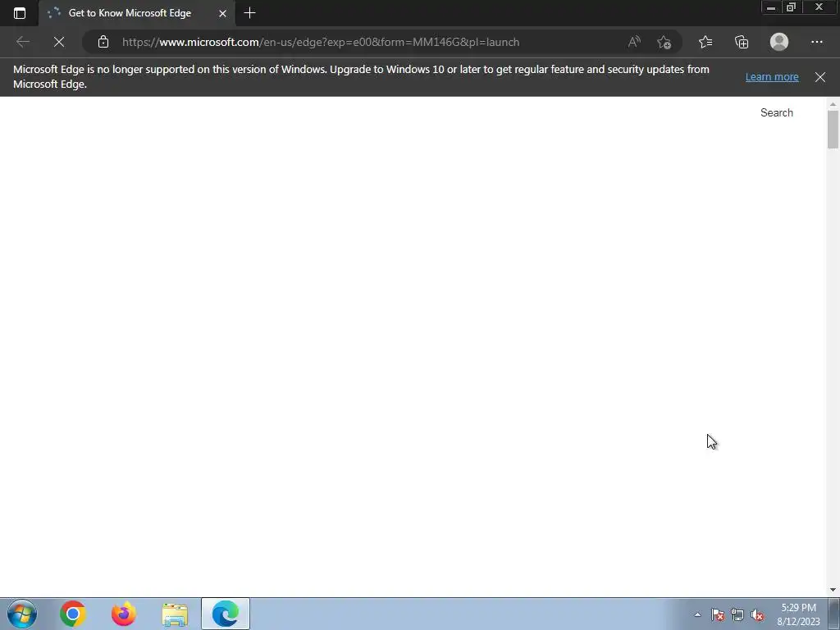Open the tab actions menu icon
840x630 pixels.
[x=20, y=13]
